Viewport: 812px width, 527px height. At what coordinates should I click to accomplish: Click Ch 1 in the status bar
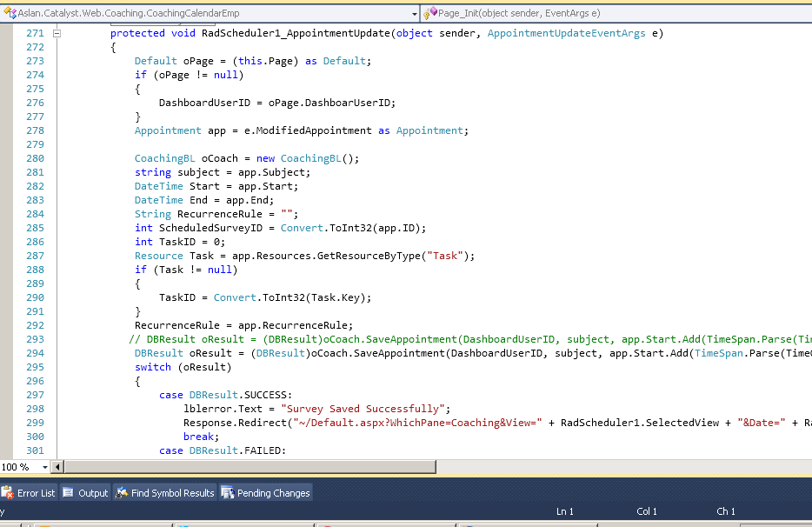click(x=726, y=511)
